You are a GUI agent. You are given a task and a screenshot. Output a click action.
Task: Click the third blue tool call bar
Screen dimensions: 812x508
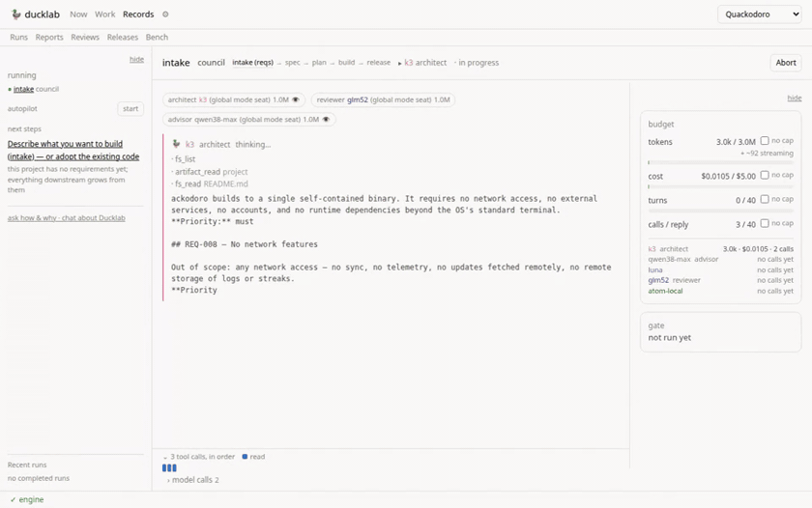174,468
